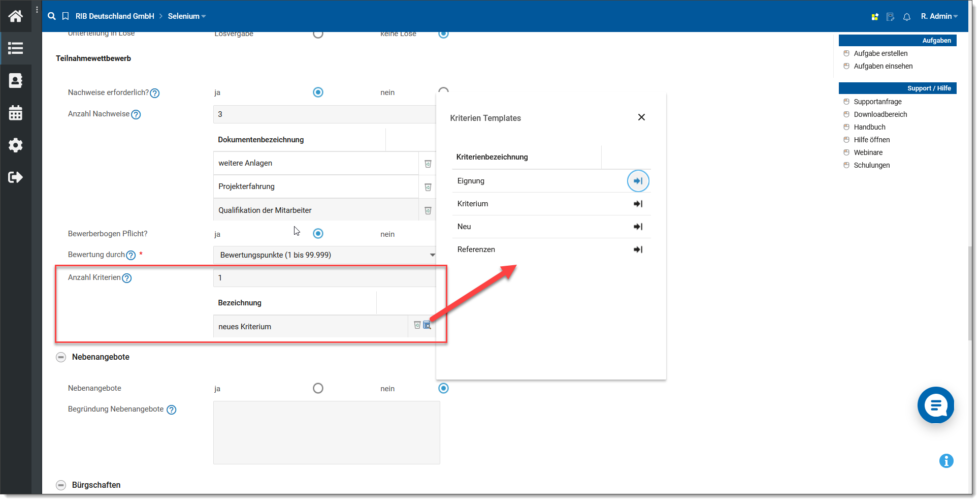Image resolution: width=980 pixels, height=502 pixels.
Task: Open the Schulungen link
Action: [x=871, y=165]
